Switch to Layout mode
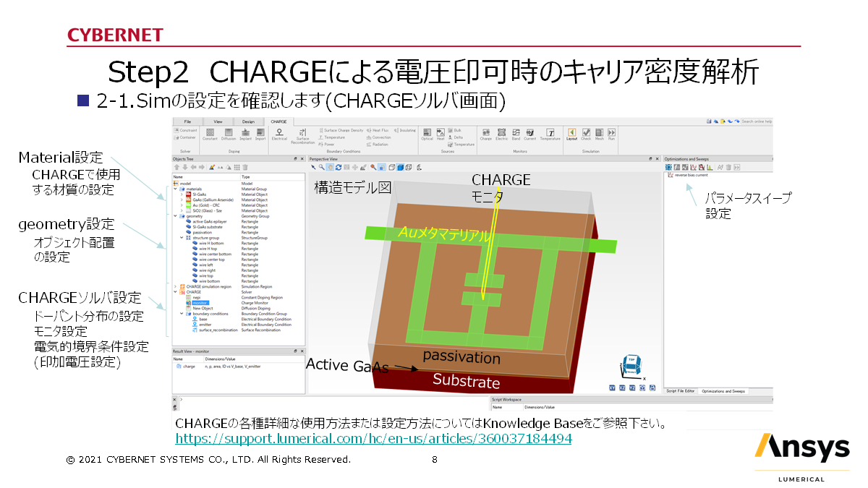The image size is (868, 488). point(571,134)
